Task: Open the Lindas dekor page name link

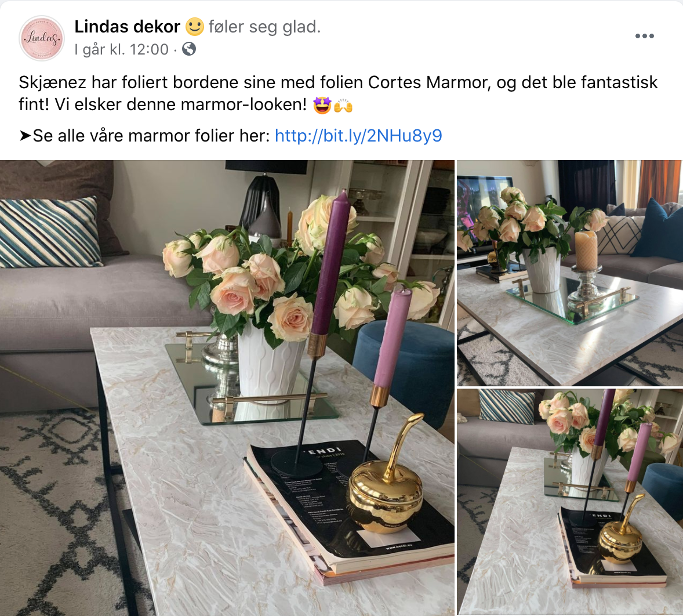Action: [127, 27]
